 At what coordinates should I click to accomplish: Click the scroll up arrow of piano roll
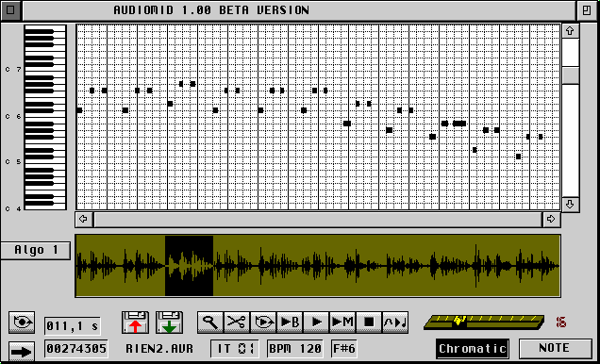tap(570, 31)
